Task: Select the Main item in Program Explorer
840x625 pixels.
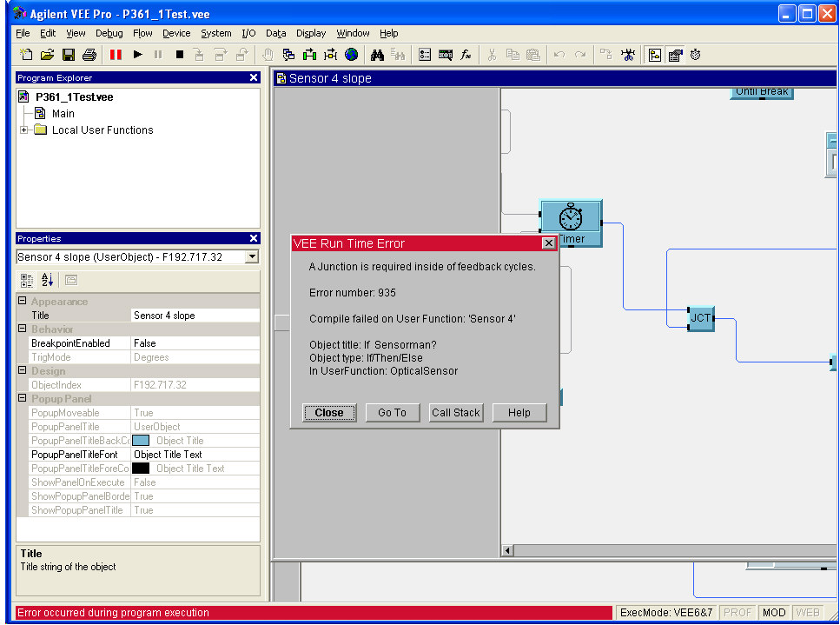Action: (63, 114)
